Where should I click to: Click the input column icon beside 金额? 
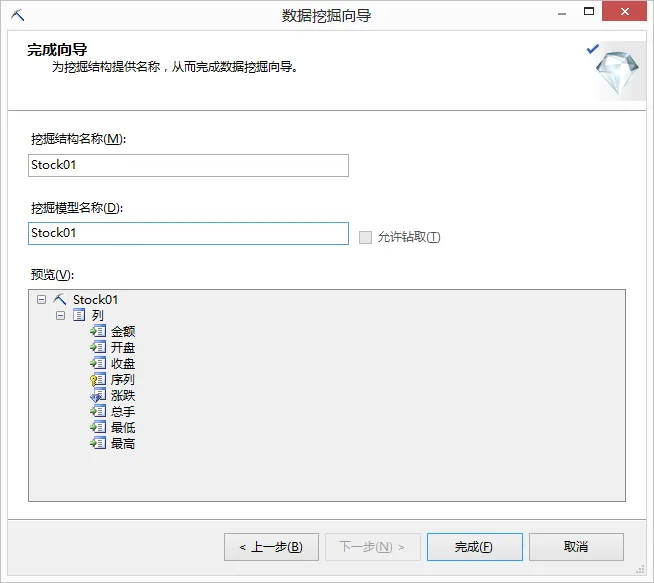point(98,331)
